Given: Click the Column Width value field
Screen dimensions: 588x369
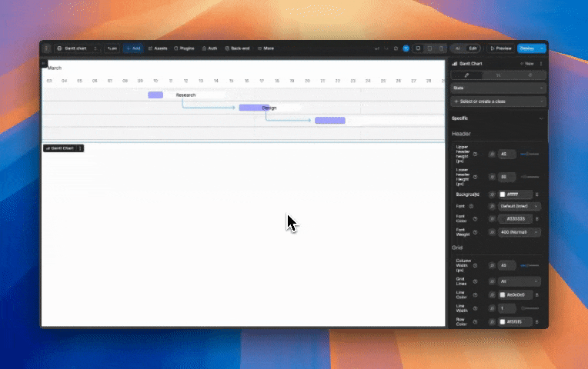Looking at the screenshot, I should (x=507, y=266).
